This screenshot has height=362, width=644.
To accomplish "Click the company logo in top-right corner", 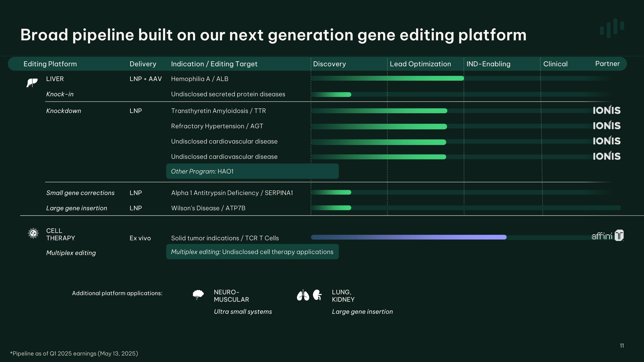I will click(612, 28).
